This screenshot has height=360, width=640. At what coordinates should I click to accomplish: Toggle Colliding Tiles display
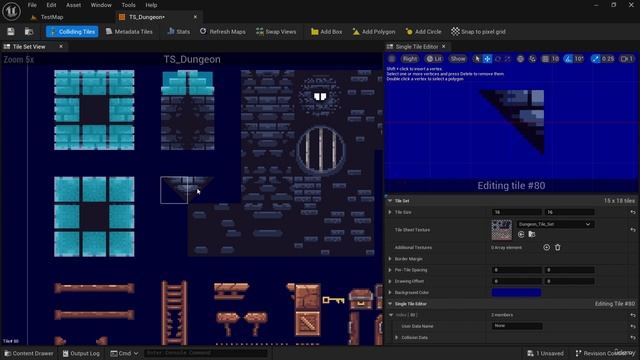click(x=72, y=31)
